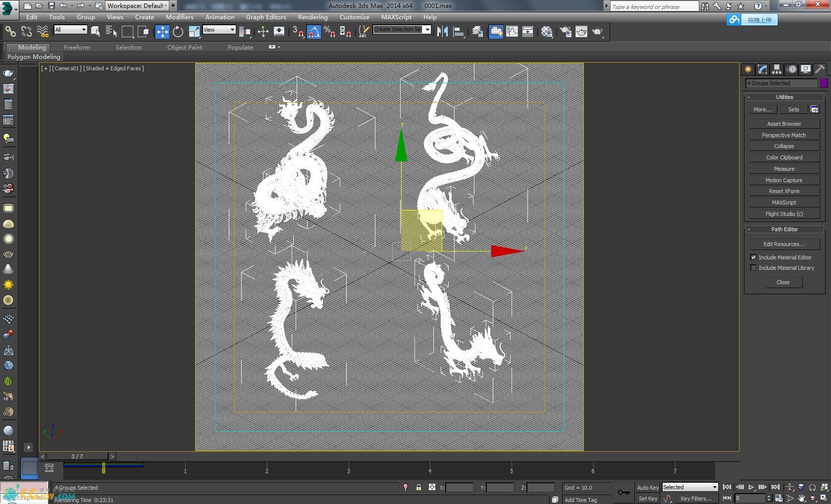The image size is (831, 504).
Task: Collapse the Utilities rollout
Action: tap(784, 97)
